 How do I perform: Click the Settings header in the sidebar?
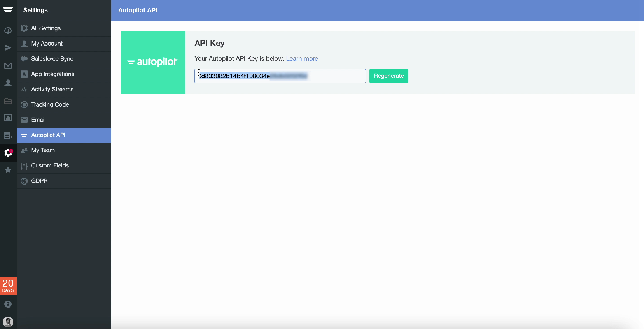pyautogui.click(x=35, y=10)
